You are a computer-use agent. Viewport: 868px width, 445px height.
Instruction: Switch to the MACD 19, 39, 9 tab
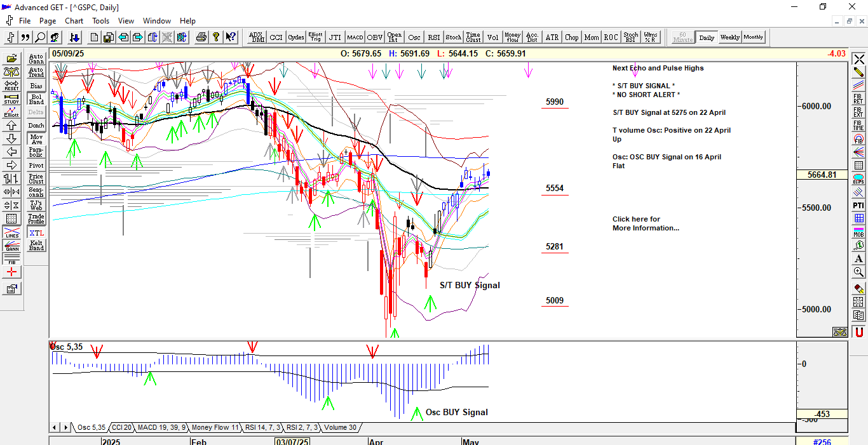(x=161, y=427)
